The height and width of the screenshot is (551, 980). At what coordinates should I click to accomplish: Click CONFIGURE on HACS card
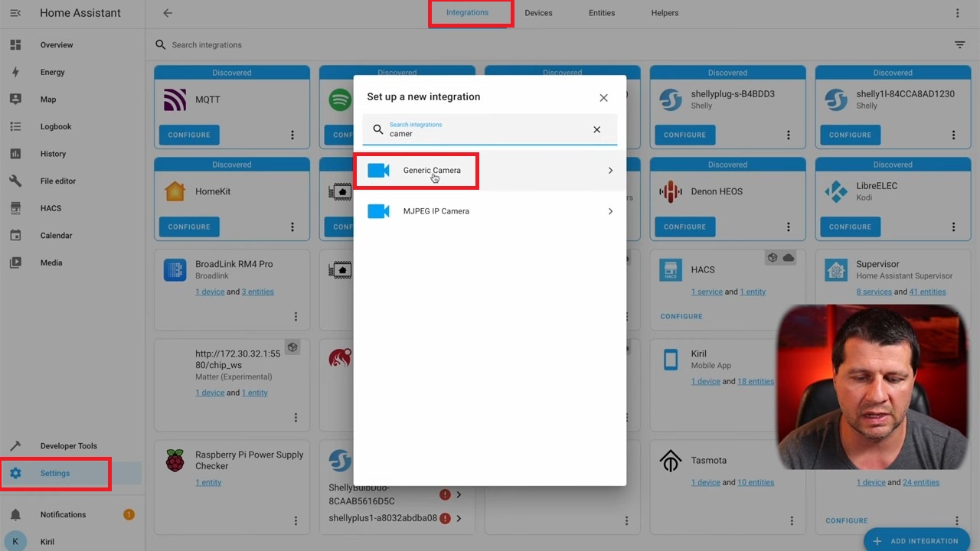click(x=681, y=316)
